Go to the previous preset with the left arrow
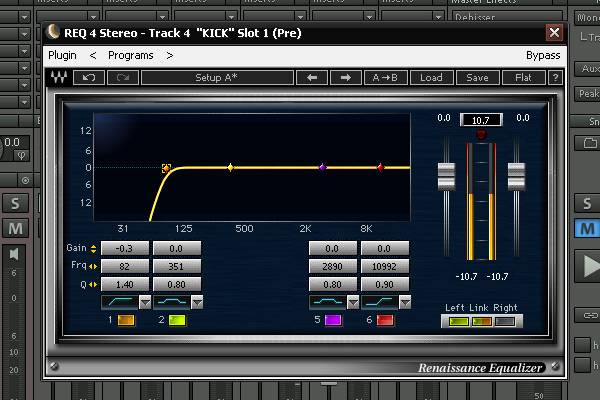 (312, 78)
